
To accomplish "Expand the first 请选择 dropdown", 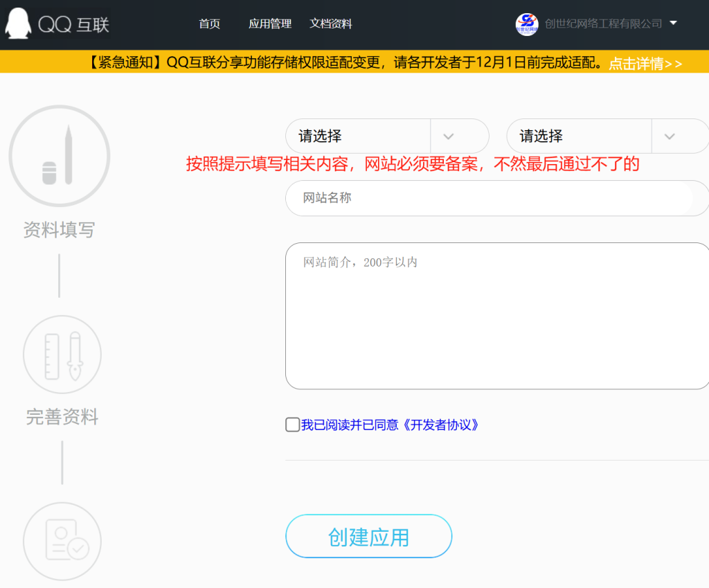I will click(387, 136).
